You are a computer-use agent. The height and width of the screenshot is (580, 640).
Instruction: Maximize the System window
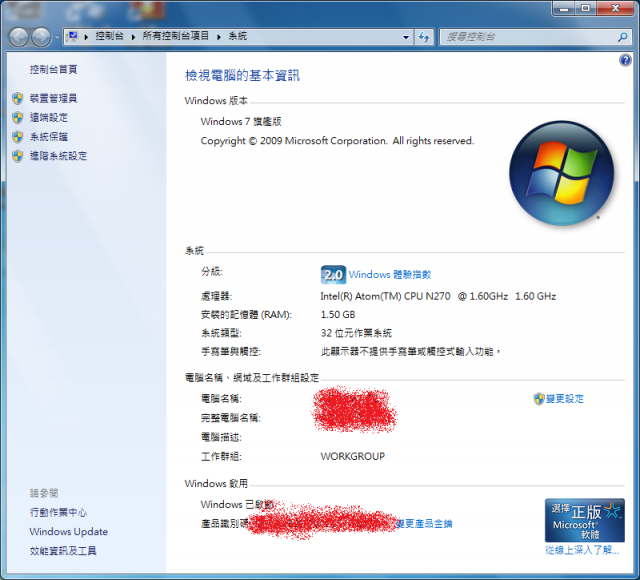coord(586,8)
